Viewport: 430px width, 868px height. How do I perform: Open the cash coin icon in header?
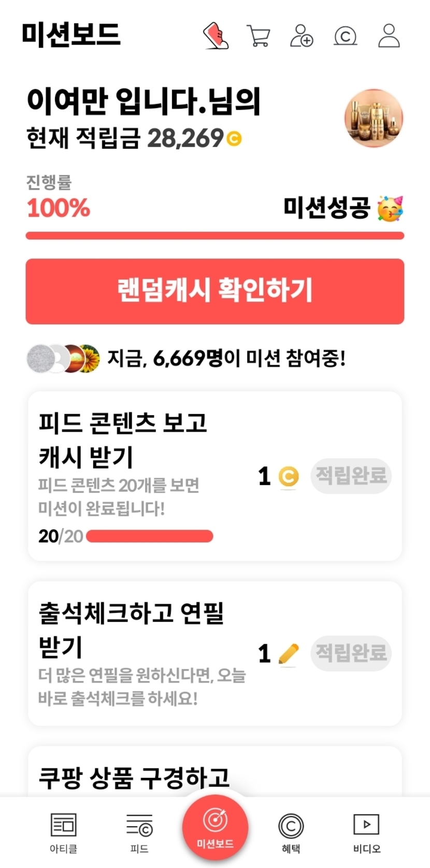click(x=346, y=36)
